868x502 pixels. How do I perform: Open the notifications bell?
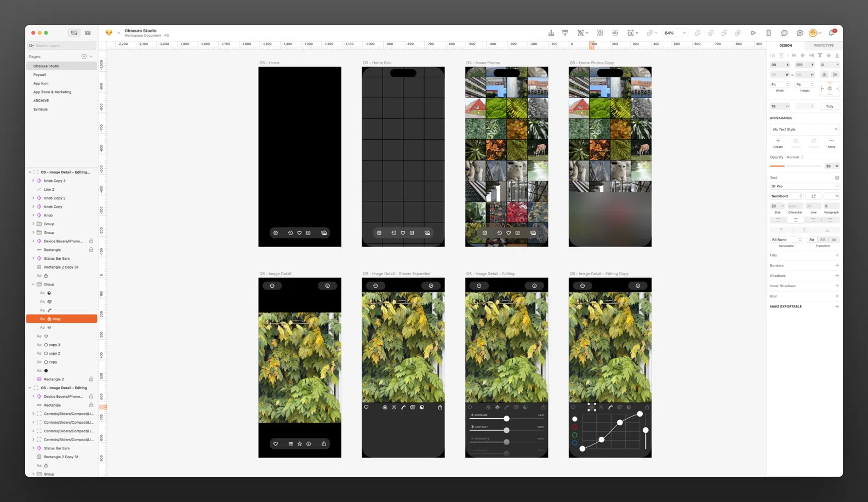coord(831,33)
